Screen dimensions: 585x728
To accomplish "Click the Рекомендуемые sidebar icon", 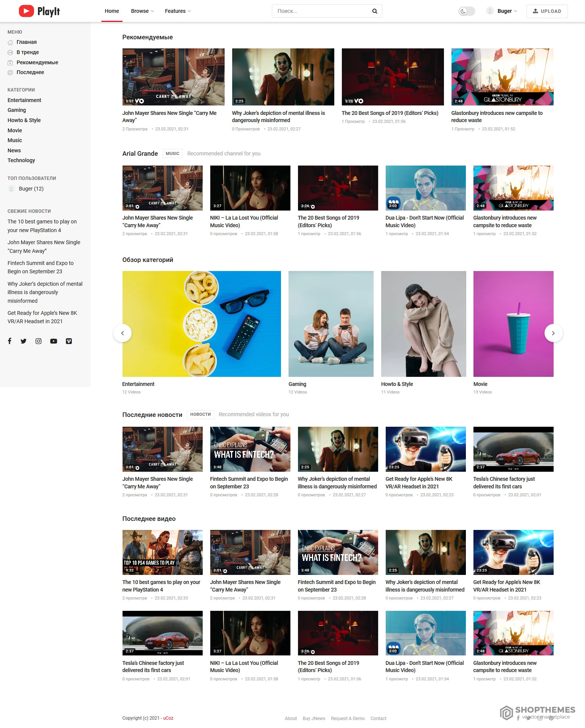I will [x=10, y=63].
